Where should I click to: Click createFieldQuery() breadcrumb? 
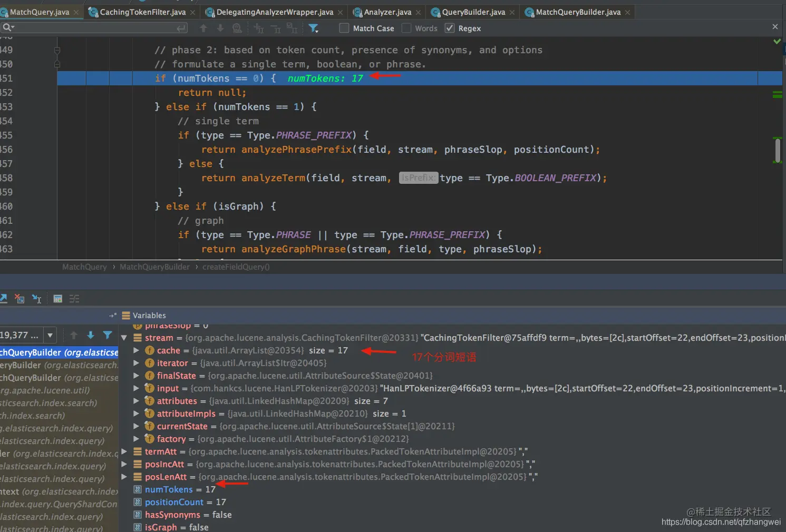(236, 267)
